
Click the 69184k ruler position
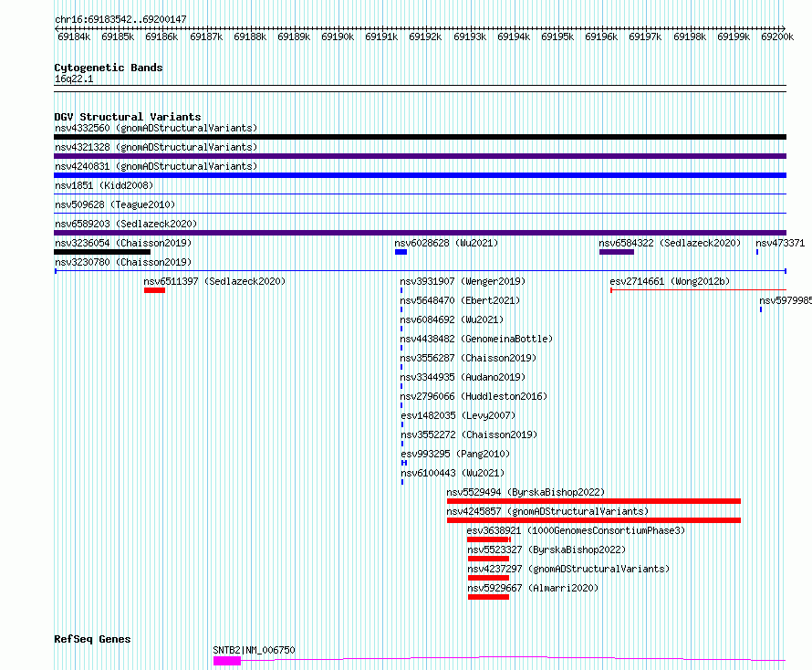point(74,37)
